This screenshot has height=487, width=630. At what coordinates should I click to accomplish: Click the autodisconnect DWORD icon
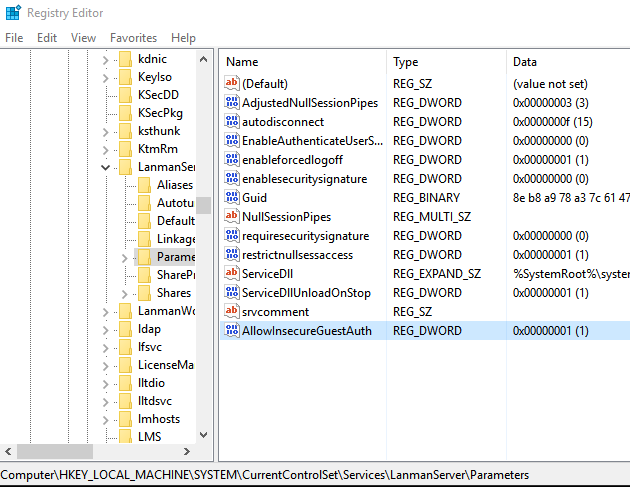point(232,121)
